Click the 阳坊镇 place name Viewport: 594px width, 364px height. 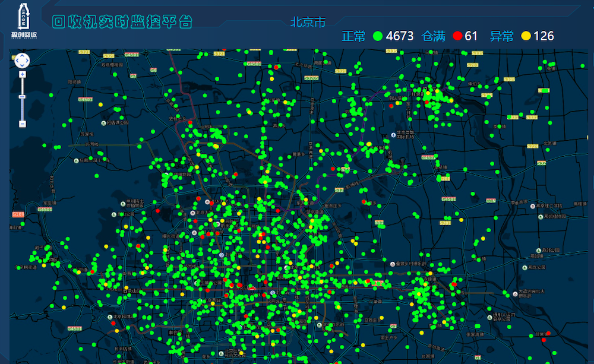pyautogui.click(x=74, y=82)
